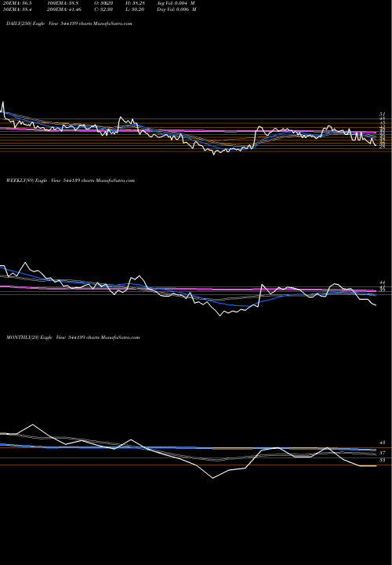
Task: Click the 44 price label on weekly chart
Action: (383, 282)
